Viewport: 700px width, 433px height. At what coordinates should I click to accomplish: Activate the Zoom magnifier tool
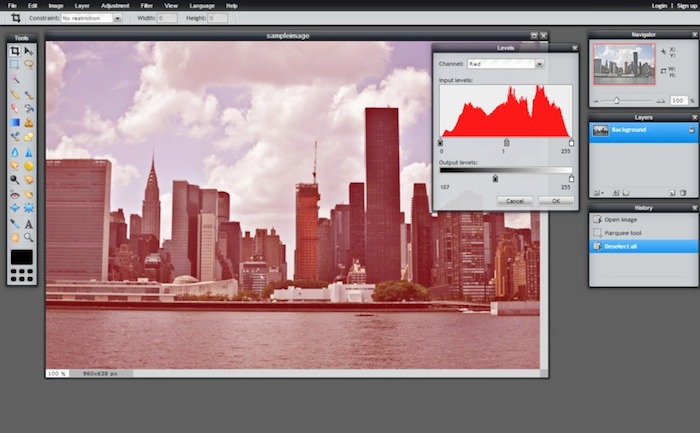pyautogui.click(x=28, y=238)
